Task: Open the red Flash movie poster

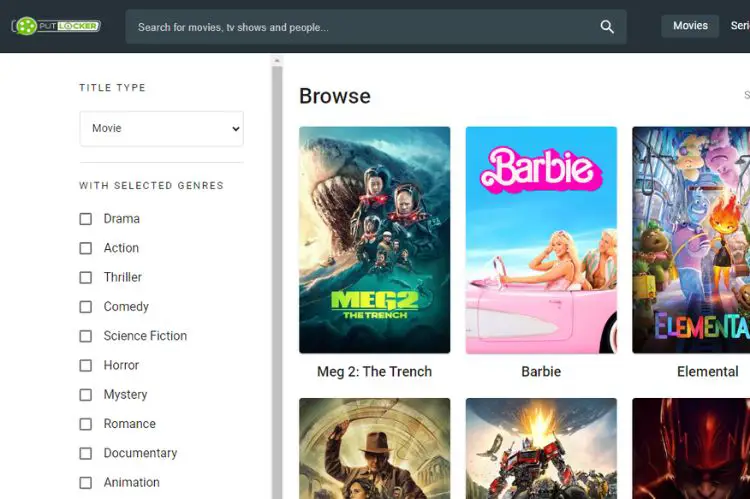Action: coord(691,449)
